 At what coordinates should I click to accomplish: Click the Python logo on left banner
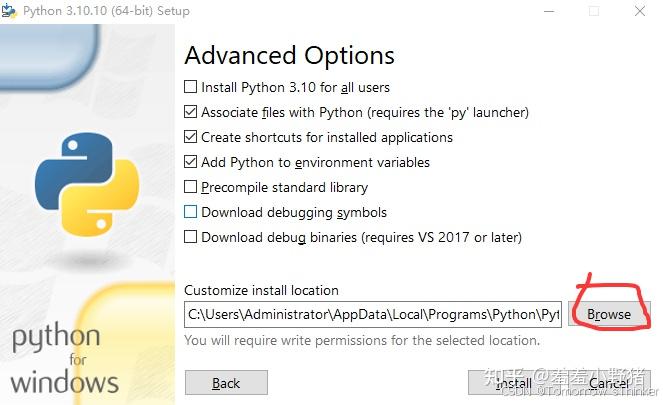87,184
